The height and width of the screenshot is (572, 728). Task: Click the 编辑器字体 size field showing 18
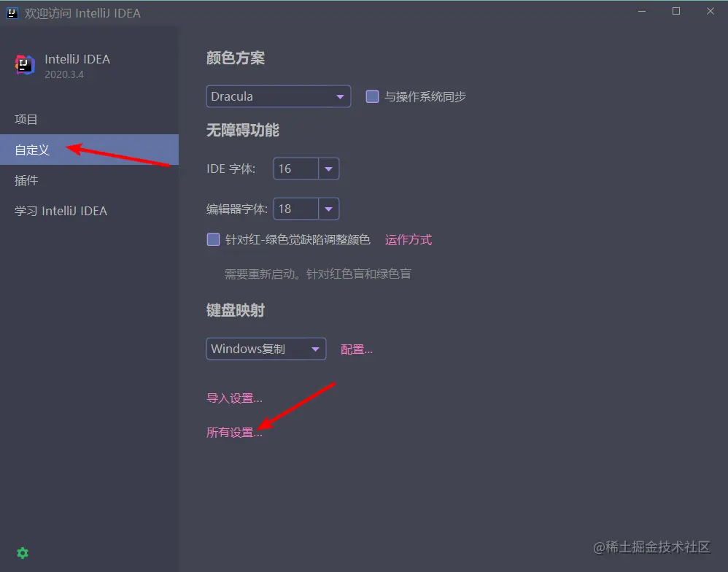pos(295,209)
